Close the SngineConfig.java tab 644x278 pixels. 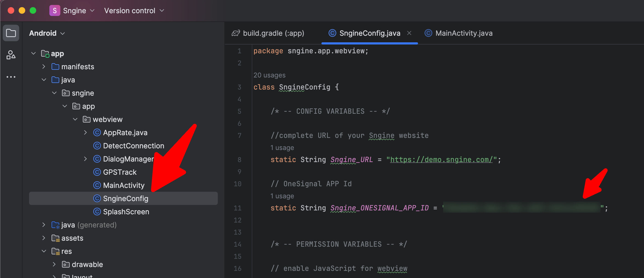(x=409, y=33)
